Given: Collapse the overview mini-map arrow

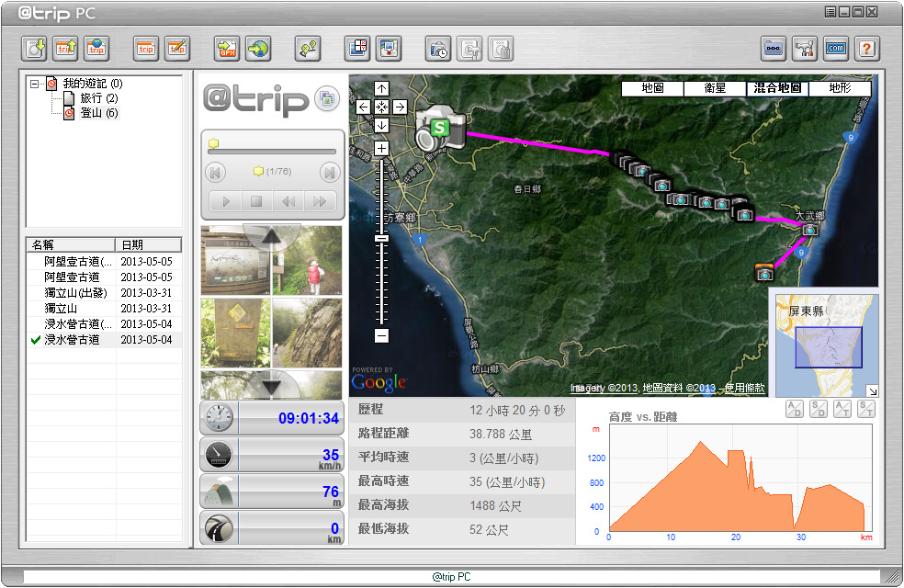Looking at the screenshot, I should [873, 391].
